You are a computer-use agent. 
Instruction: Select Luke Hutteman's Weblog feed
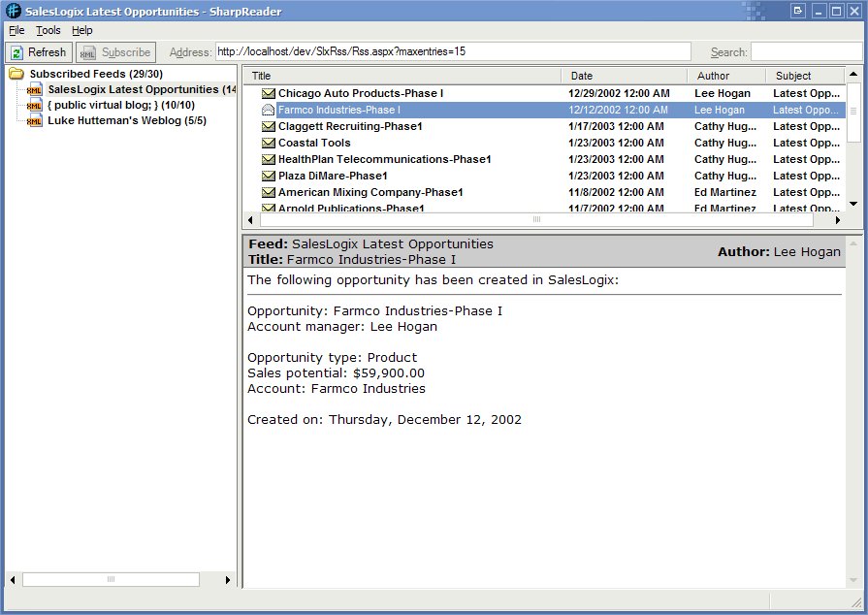tap(127, 120)
